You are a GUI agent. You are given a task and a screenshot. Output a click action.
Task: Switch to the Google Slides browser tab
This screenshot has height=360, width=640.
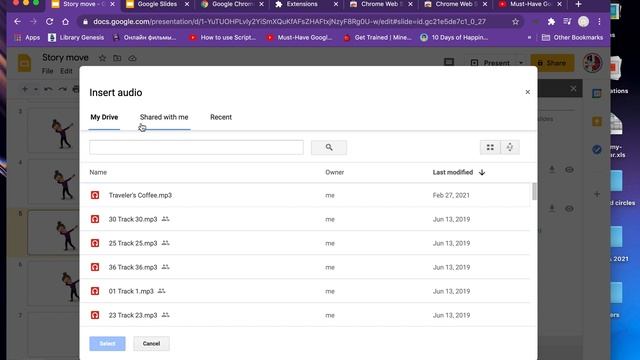point(158,4)
